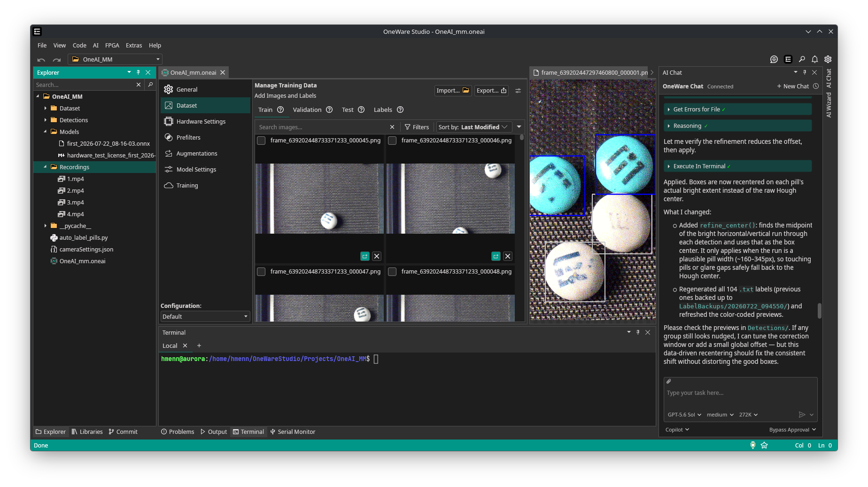Image resolution: width=868 pixels, height=487 pixels.
Task: Click the notifications bell icon
Action: click(815, 59)
